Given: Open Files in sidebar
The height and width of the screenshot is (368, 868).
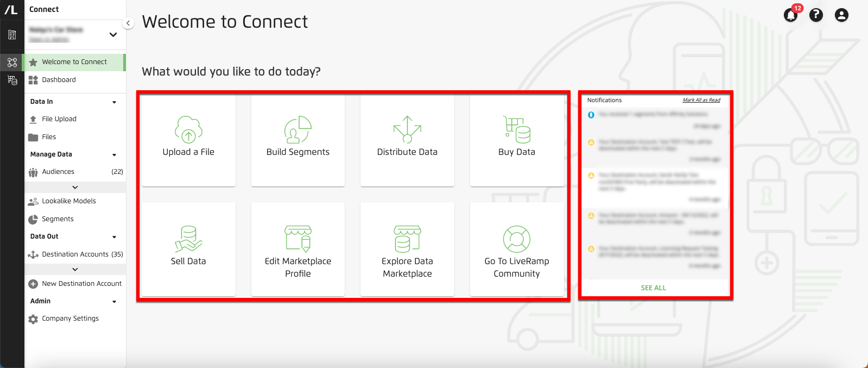Looking at the screenshot, I should 75,137.
